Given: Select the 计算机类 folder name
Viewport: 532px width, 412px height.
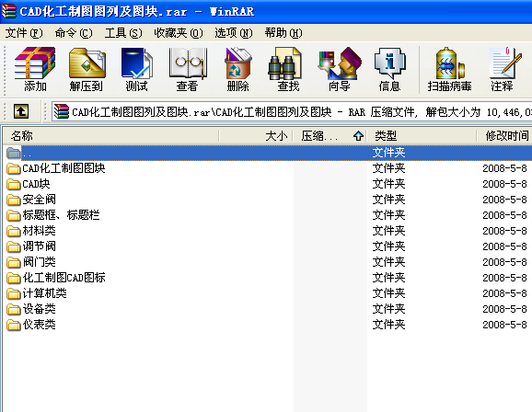Looking at the screenshot, I should 44,293.
